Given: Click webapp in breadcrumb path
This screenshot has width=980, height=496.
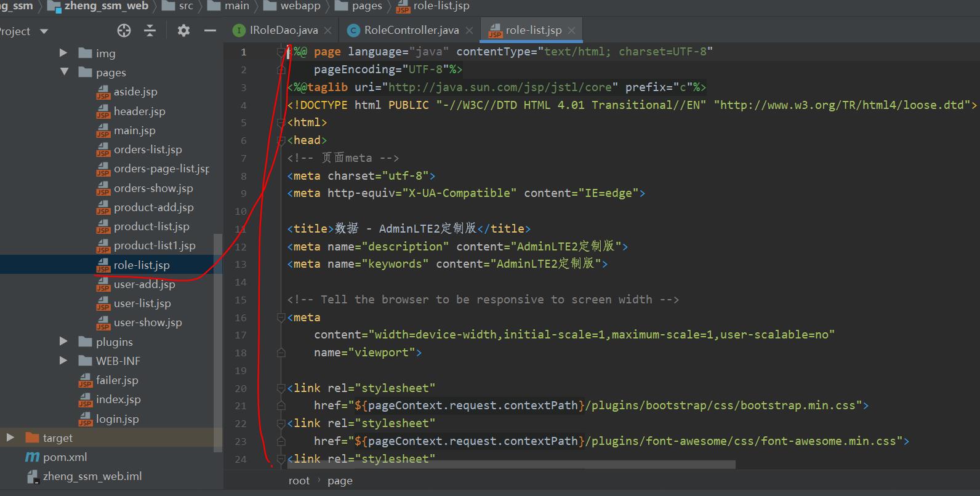Looking at the screenshot, I should click(300, 6).
